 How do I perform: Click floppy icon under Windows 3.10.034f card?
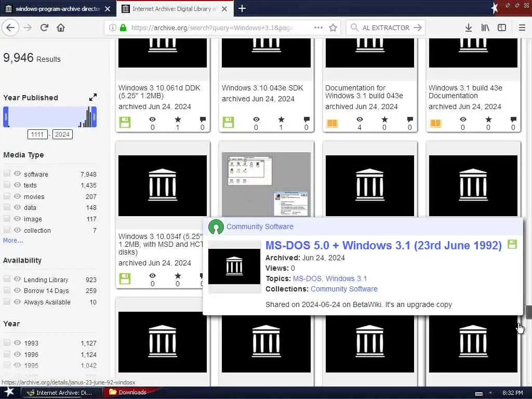click(x=125, y=278)
